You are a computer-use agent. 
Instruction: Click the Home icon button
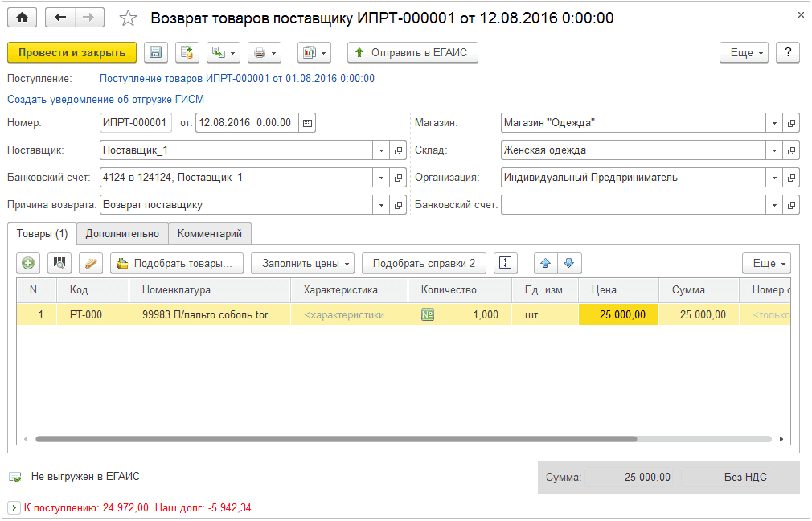(x=23, y=18)
